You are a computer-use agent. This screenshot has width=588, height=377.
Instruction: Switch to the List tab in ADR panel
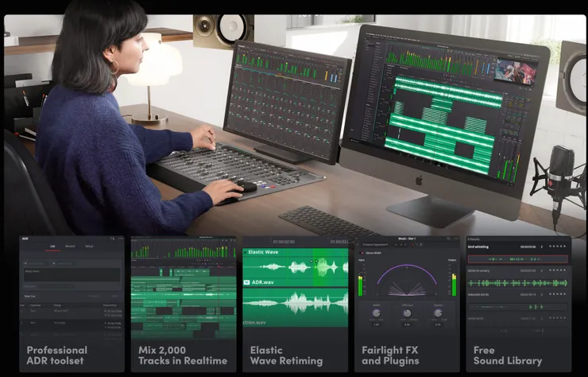point(52,247)
